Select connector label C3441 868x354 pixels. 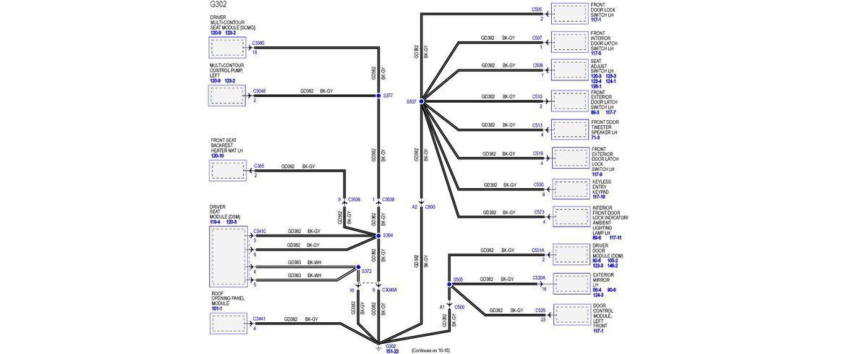click(259, 319)
